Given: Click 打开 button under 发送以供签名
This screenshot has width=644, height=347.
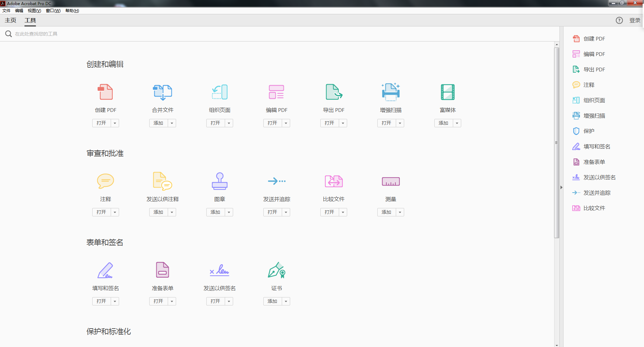Looking at the screenshot, I should tap(215, 301).
